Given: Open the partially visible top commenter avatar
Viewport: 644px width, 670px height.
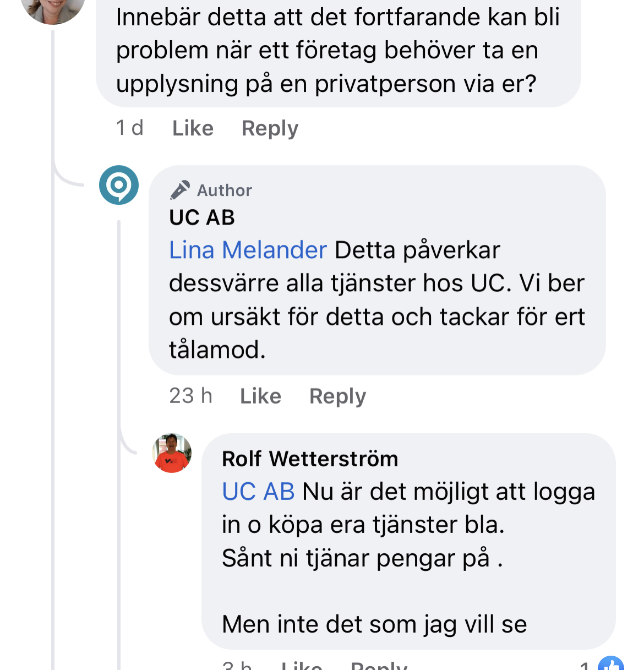Looking at the screenshot, I should 53,10.
